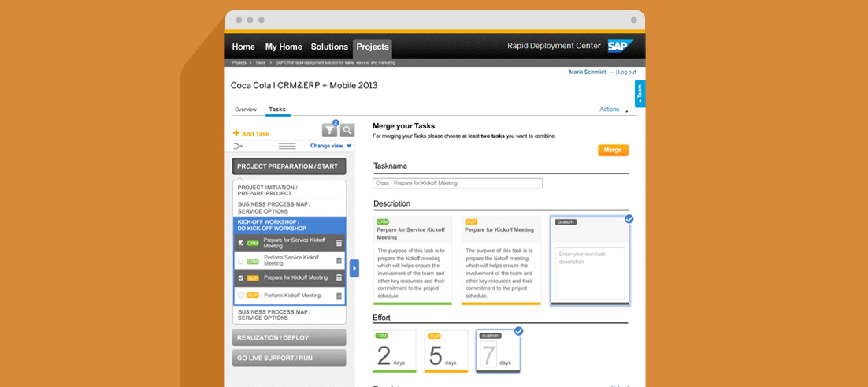Expand Realization / Deploy section
Image resolution: width=868 pixels, height=387 pixels.
[x=289, y=337]
